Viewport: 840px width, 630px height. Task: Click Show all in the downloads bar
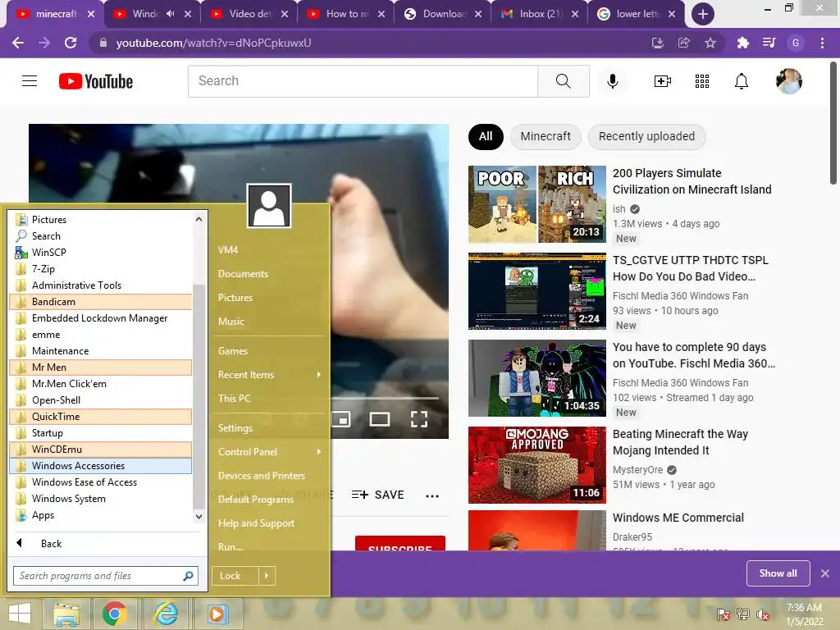tap(778, 573)
